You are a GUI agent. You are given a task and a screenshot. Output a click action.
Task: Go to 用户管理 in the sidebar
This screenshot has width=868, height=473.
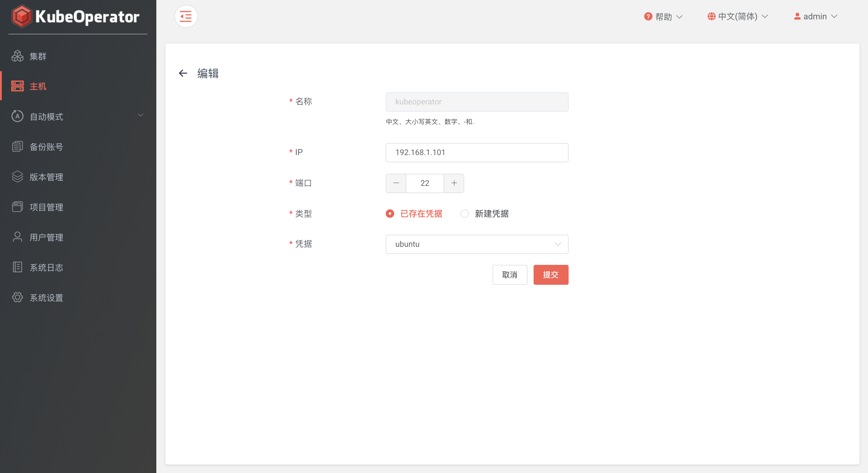46,237
